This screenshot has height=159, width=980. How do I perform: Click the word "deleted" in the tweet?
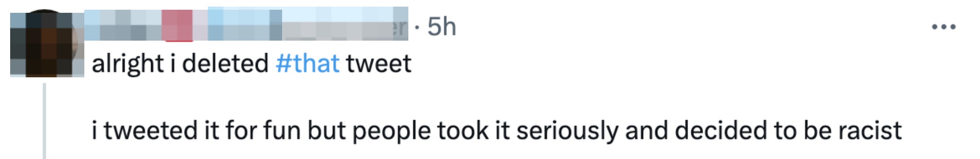tap(225, 64)
